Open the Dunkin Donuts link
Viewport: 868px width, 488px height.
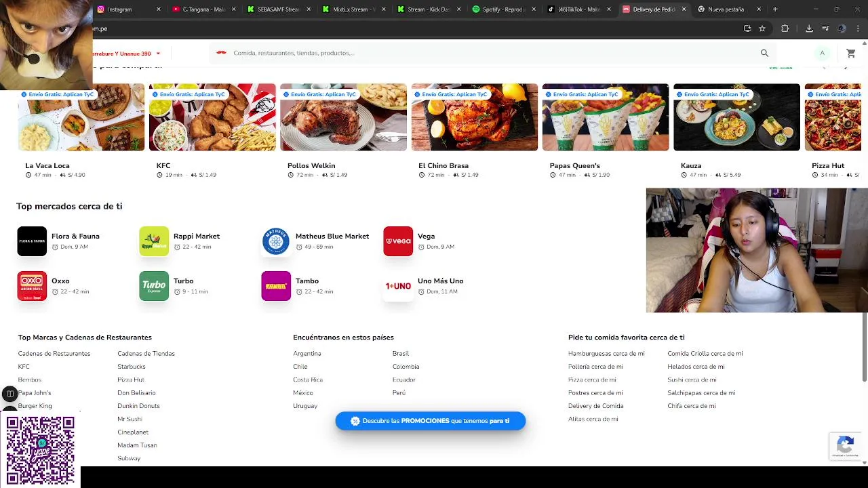click(138, 406)
